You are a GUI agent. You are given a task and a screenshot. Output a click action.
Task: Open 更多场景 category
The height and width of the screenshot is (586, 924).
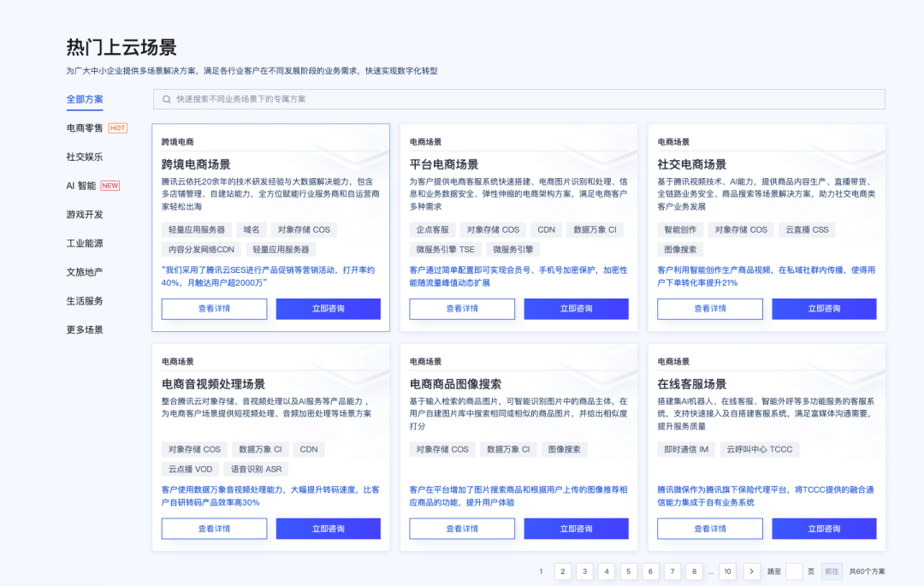84,330
